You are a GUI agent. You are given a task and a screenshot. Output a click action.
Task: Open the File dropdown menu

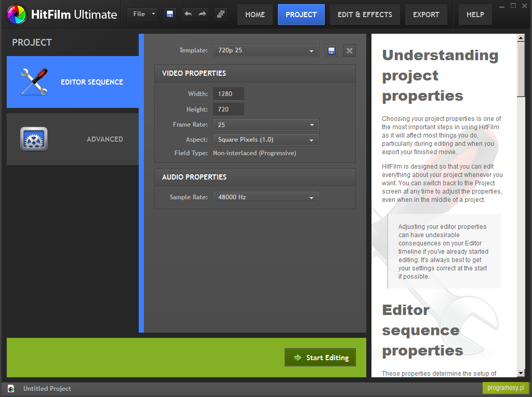click(142, 14)
